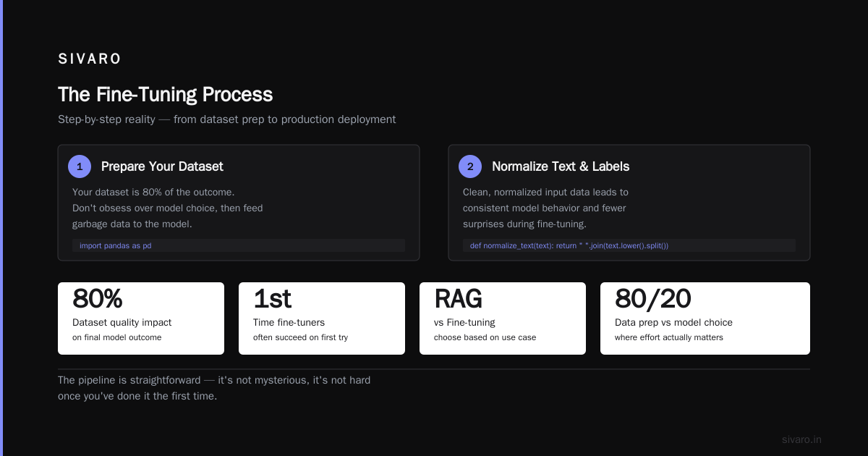This screenshot has width=868, height=456.
Task: Click the clean normalized input description
Action: (545, 208)
